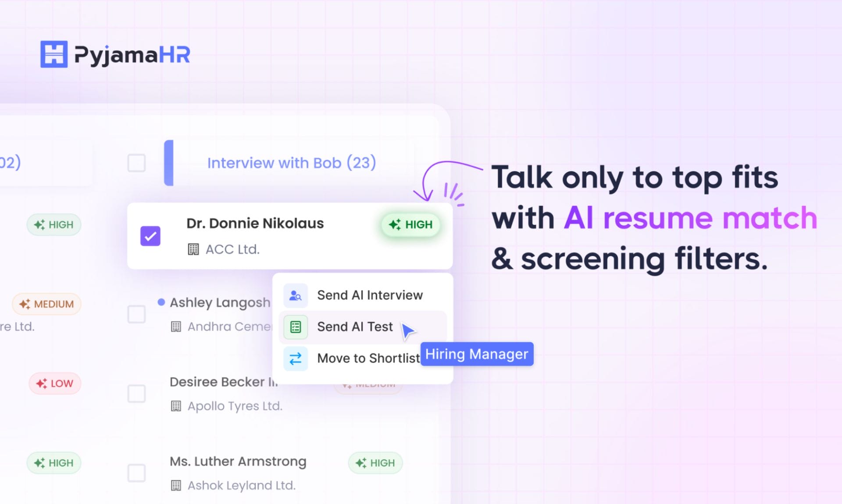Pick Move to Shortlist menu entry
The height and width of the screenshot is (504, 842).
[x=367, y=358]
